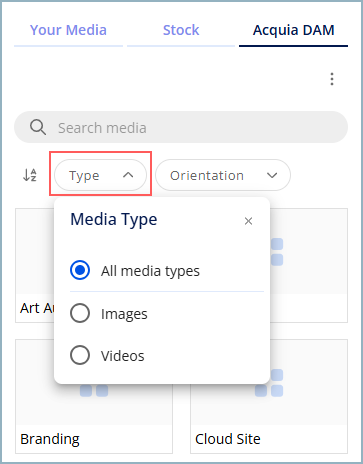Focus the Search media field
This screenshot has width=363, height=464.
tap(181, 127)
